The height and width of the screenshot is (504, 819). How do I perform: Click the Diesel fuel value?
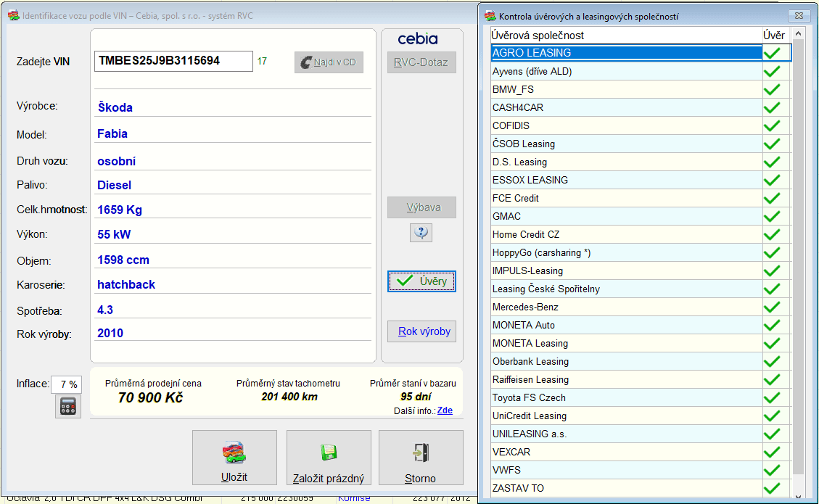114,186
